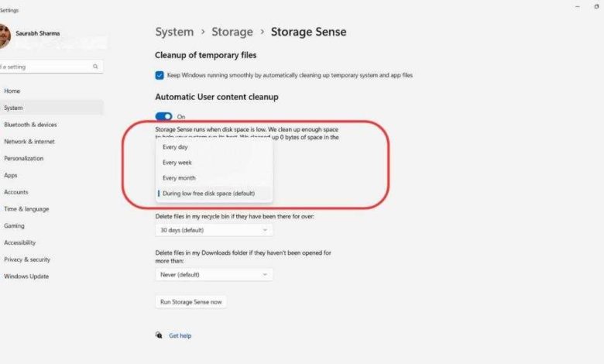Open Bluetooth & devices in the sidebar
The height and width of the screenshot is (364, 604).
[x=30, y=125]
